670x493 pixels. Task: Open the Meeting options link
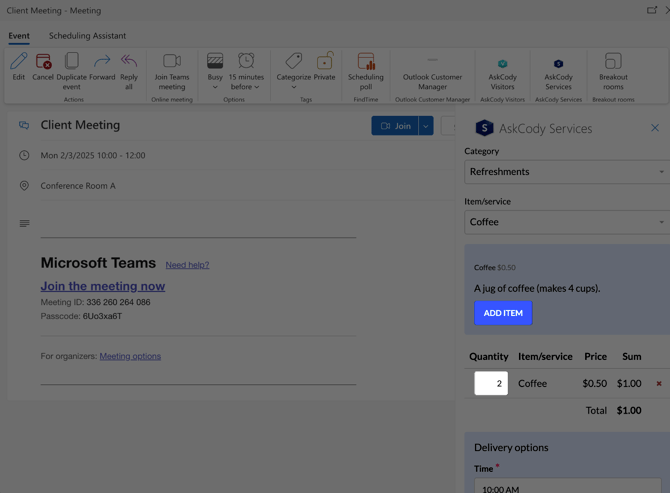click(130, 356)
